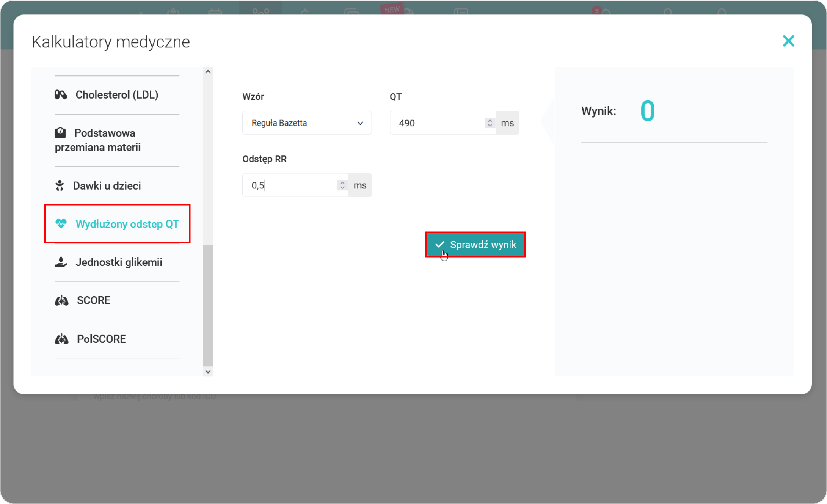The width and height of the screenshot is (827, 504).
Task: Click the PolSCORE lungs icon
Action: coord(63,339)
